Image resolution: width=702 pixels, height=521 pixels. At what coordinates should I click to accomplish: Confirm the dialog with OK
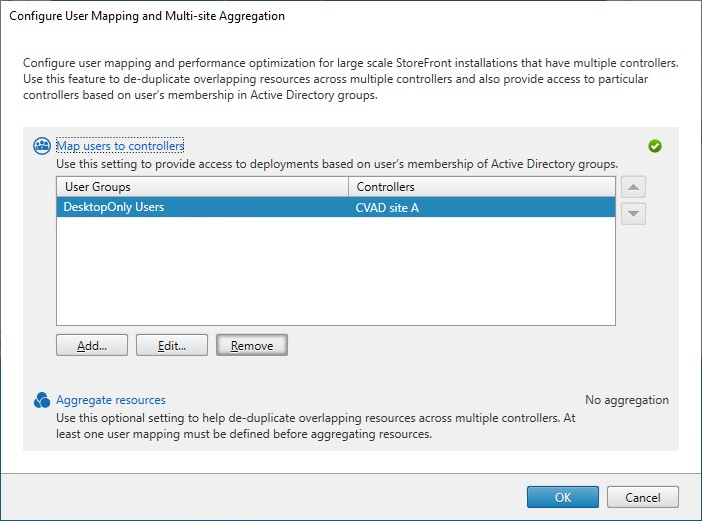[563, 497]
